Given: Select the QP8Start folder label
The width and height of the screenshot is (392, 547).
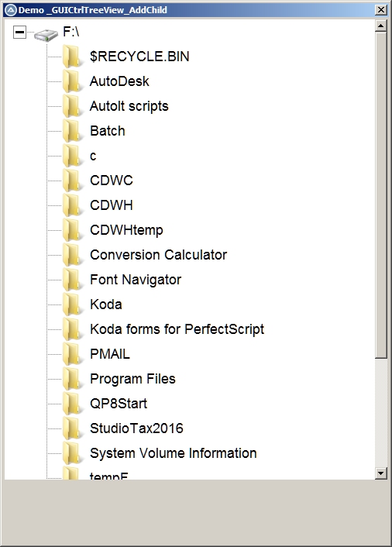Looking at the screenshot, I should pos(119,404).
